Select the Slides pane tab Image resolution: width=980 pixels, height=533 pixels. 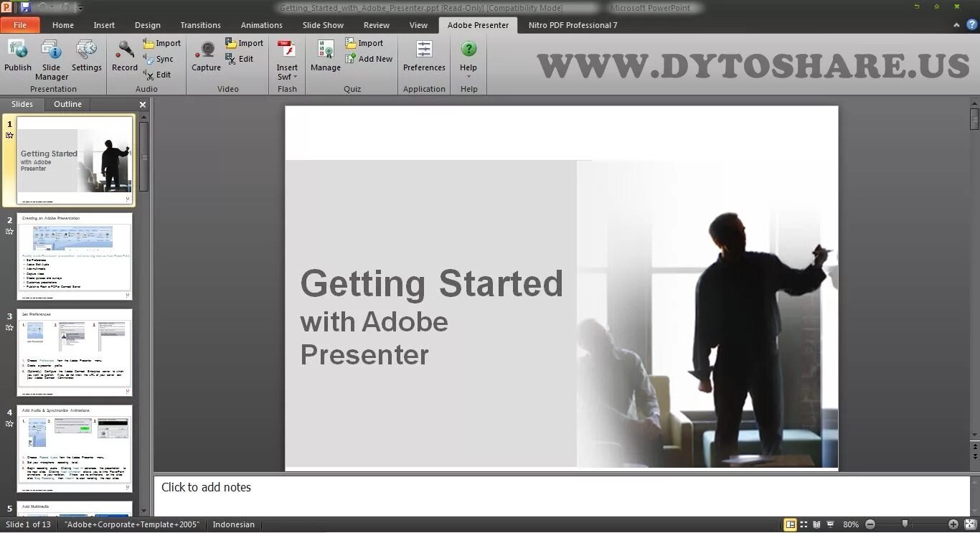tap(22, 104)
